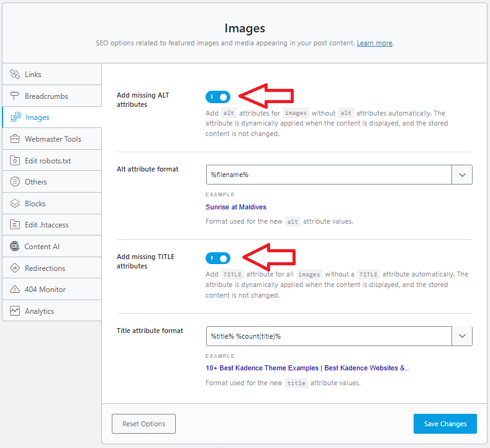Click the Links chain icon in sidebar
490x448 pixels.
pos(15,75)
